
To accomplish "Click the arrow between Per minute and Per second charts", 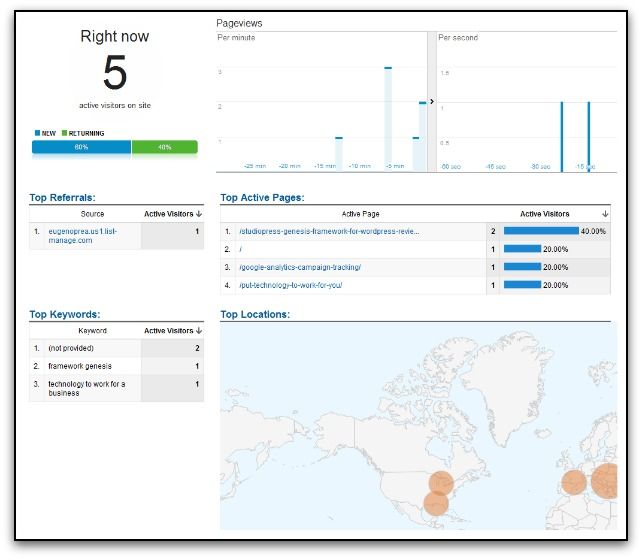I will [x=432, y=102].
